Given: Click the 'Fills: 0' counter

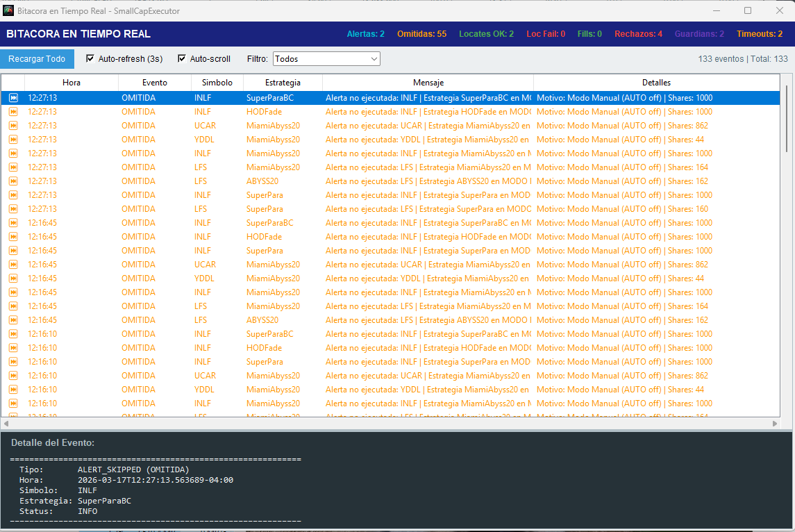Looking at the screenshot, I should 589,34.
